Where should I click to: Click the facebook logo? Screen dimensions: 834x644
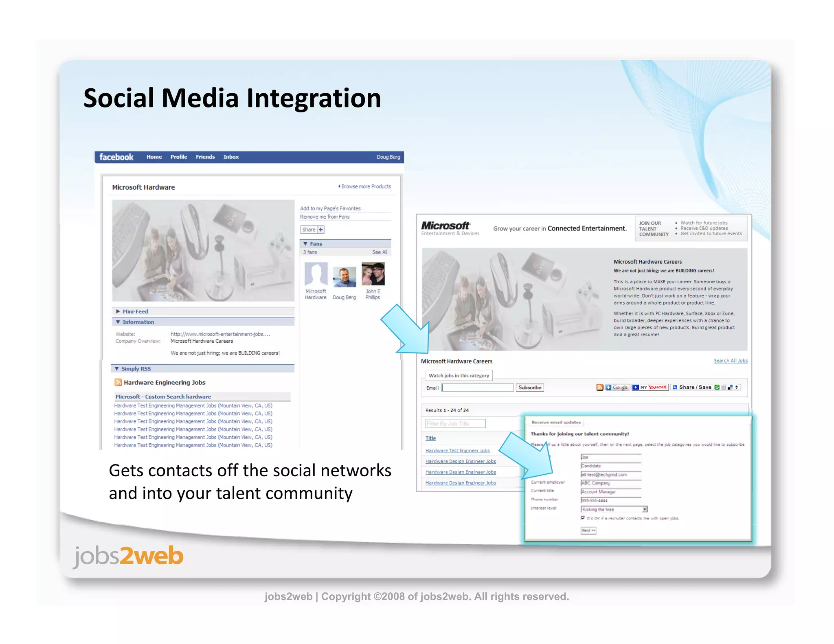coord(116,157)
